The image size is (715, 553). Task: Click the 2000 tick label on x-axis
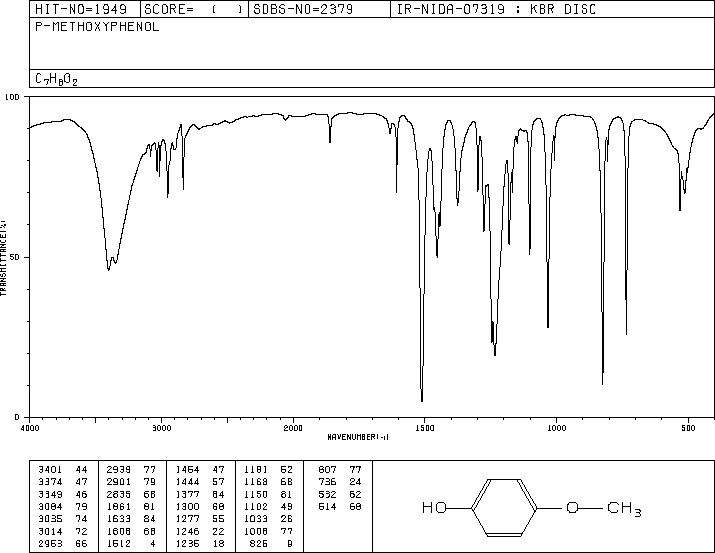[x=293, y=428]
